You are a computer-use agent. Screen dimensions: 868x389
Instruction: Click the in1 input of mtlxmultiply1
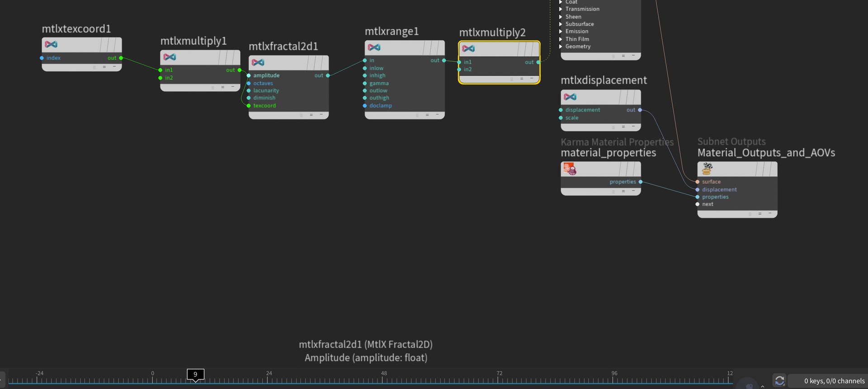coord(160,70)
